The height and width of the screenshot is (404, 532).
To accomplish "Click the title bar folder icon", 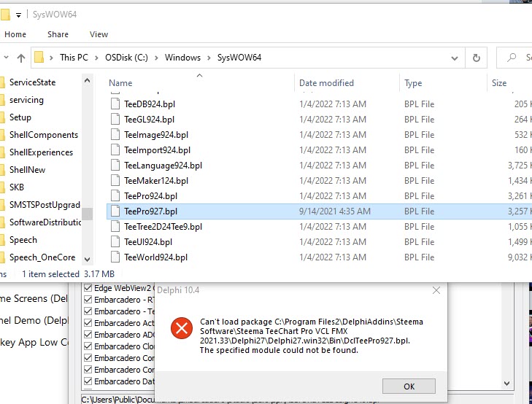I will coord(5,15).
